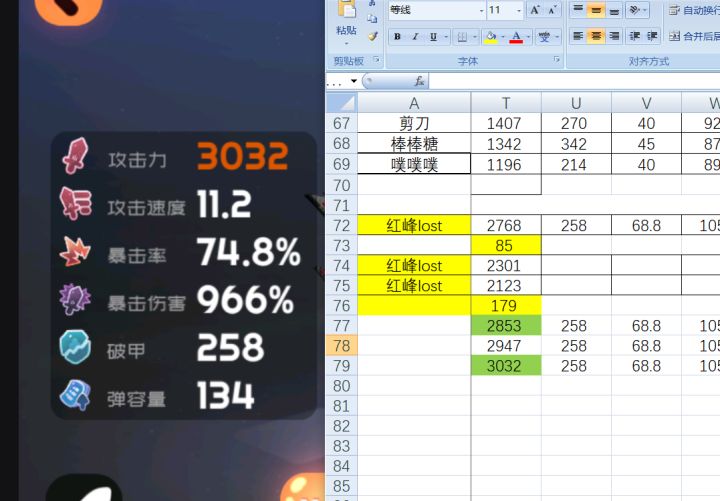Open the Clipboard (剪贴板) dialog launcher

(x=376, y=60)
